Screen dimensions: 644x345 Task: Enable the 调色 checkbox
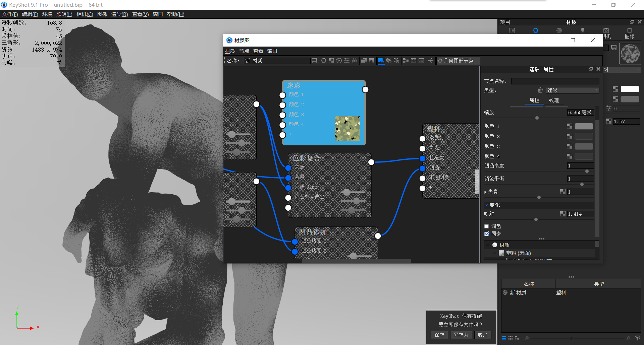pos(486,226)
